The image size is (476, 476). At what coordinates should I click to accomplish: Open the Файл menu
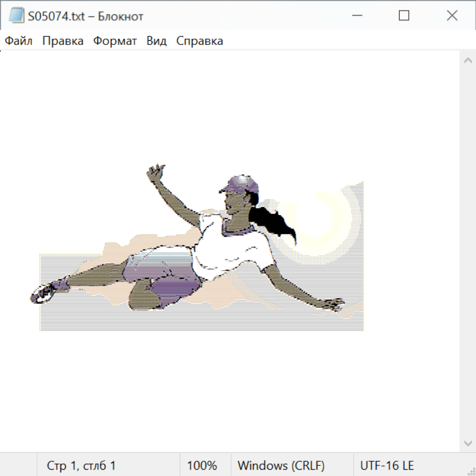tap(19, 41)
